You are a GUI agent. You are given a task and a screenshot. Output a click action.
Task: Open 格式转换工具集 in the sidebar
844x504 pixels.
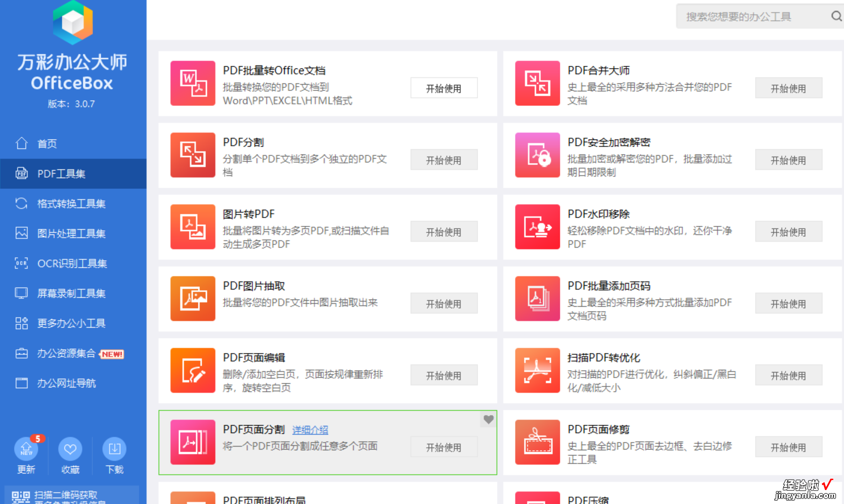(73, 203)
